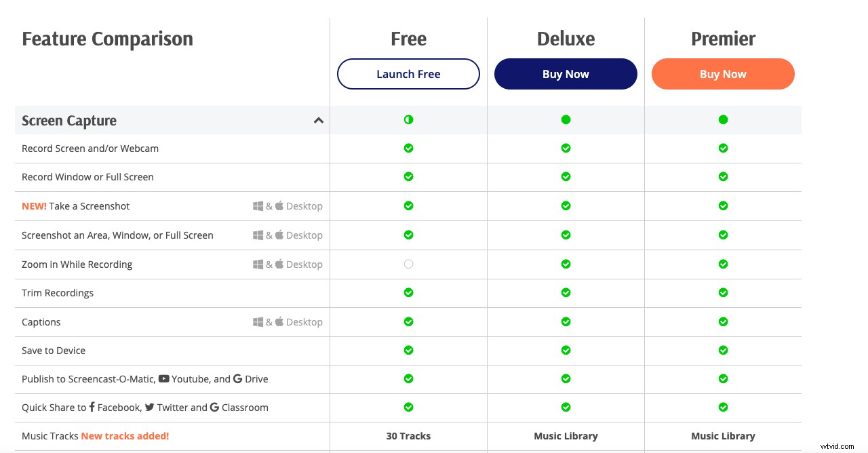Click the Google Drive G icon in Publish row
This screenshot has width=868, height=453.
[x=237, y=379]
